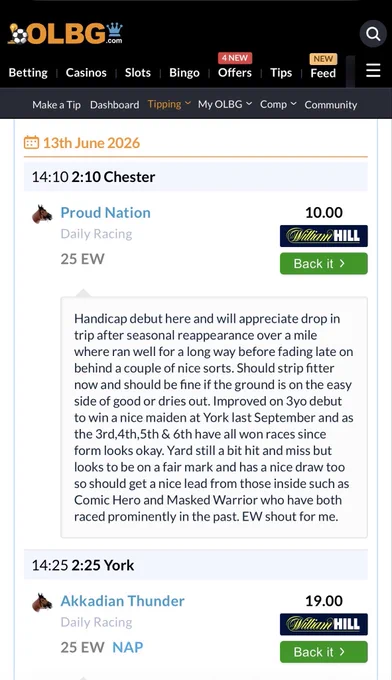Click the horse icon beside Proud Nation
The width and height of the screenshot is (392, 680).
42,214
